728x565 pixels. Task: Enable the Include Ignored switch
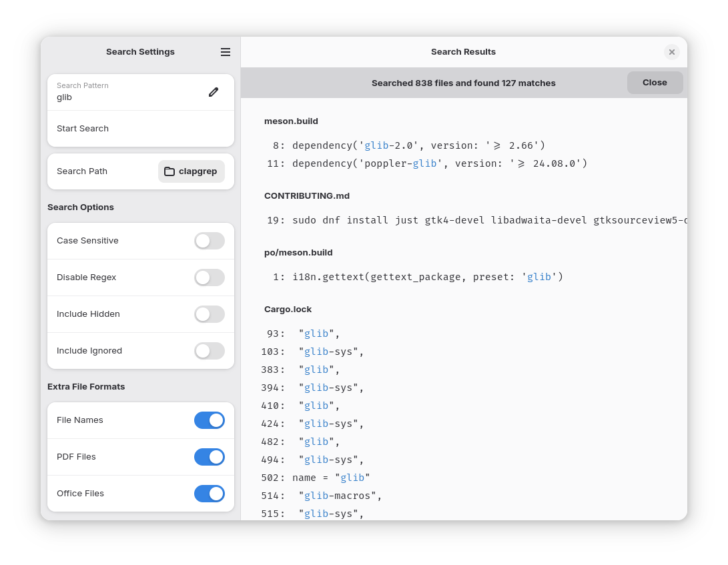point(210,351)
